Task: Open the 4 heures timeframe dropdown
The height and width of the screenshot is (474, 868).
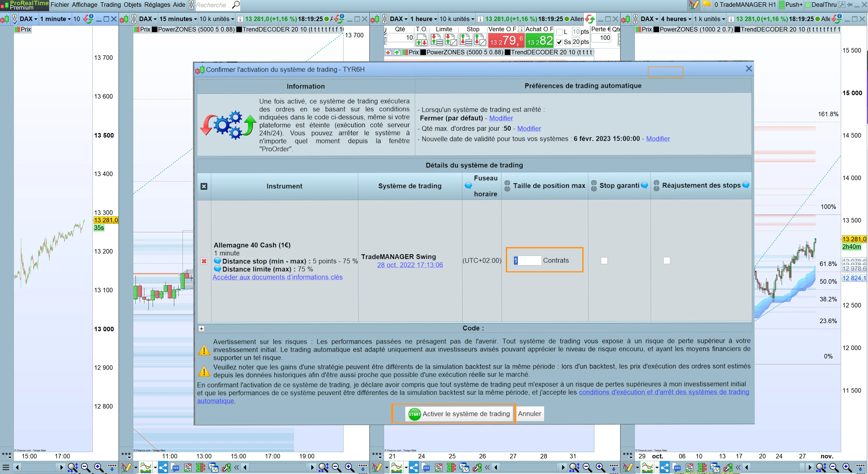Action: [x=676, y=19]
